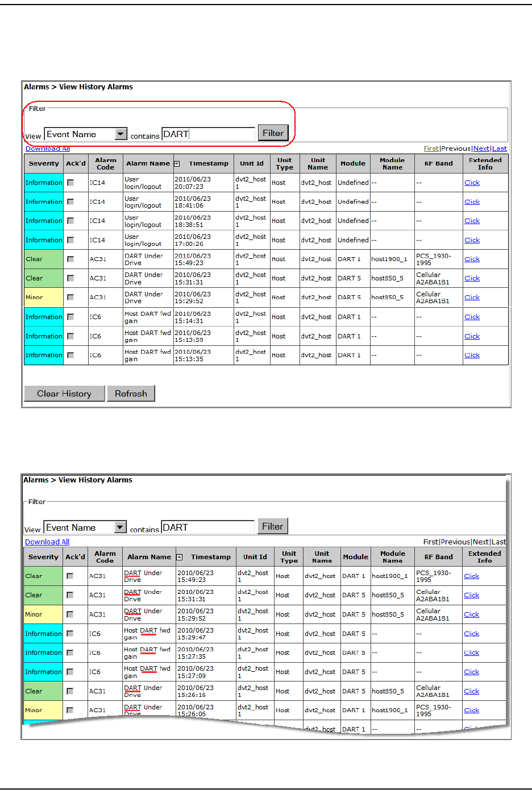The height and width of the screenshot is (793, 532).
Task: Click Unit Type column header in upper screenshot
Action: coord(285,164)
